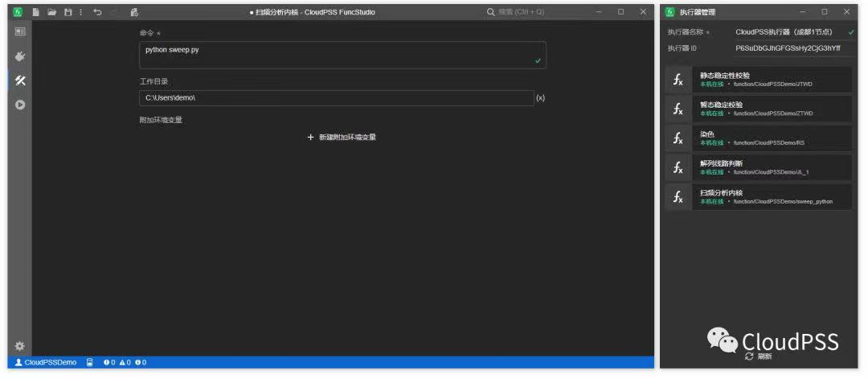
Task: Close the executor manager window
Action: click(847, 11)
